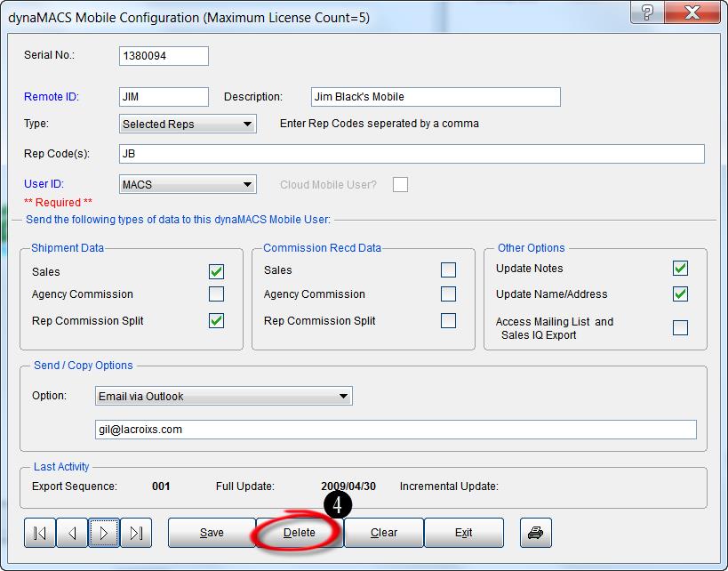Enable Commission Recd Agency Commission

pos(449,294)
